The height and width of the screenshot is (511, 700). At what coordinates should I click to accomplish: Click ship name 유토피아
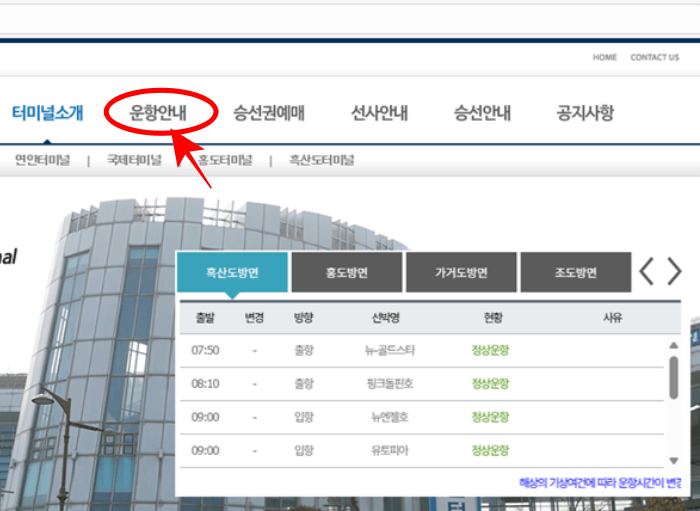390,451
